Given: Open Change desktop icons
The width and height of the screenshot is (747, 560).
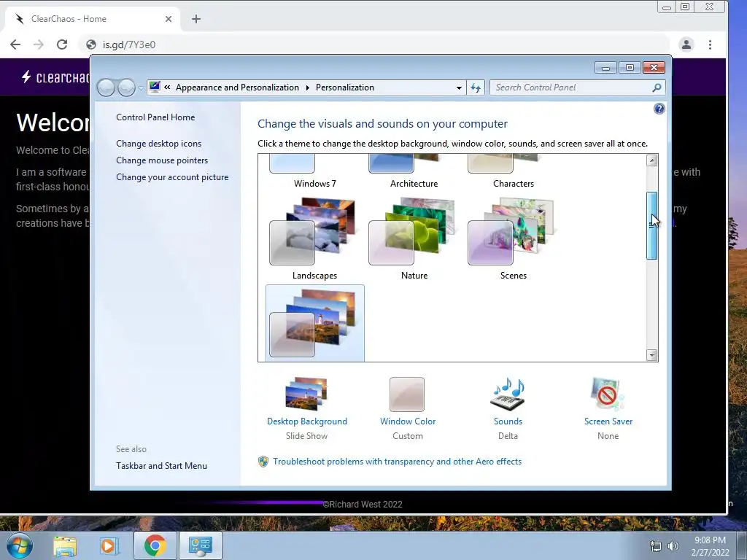Looking at the screenshot, I should click(158, 144).
